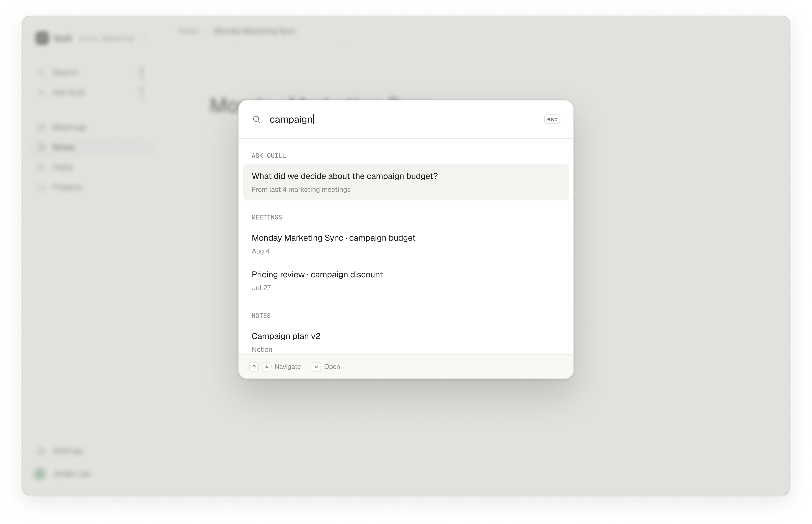Click the blurred workspace avatar in the sidebar
This screenshot has width=812, height=524.
42,38
